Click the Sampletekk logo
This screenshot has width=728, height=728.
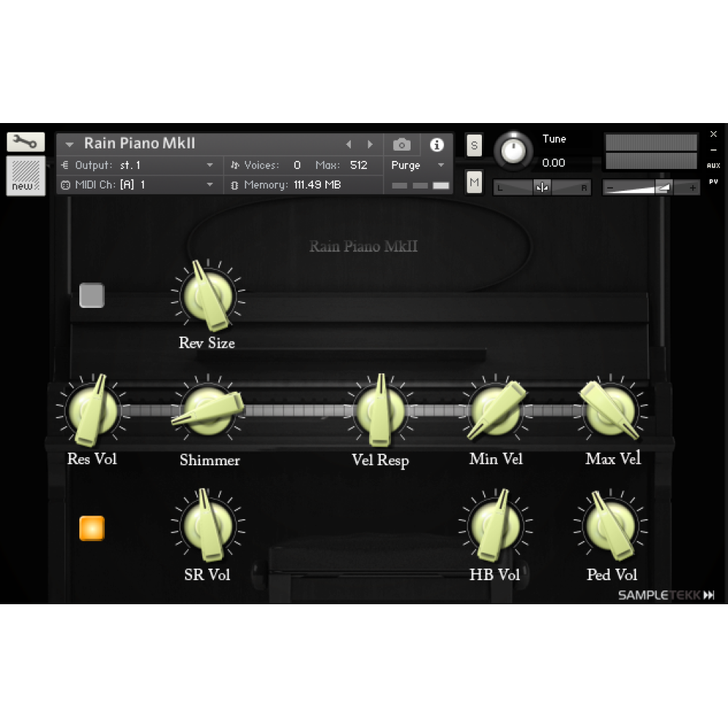point(665,595)
